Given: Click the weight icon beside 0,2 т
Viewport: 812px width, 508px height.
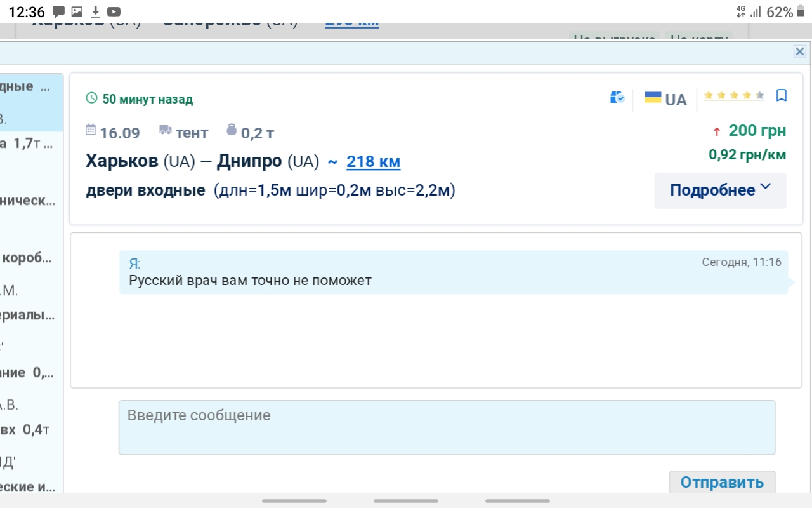Looking at the screenshot, I should [232, 130].
